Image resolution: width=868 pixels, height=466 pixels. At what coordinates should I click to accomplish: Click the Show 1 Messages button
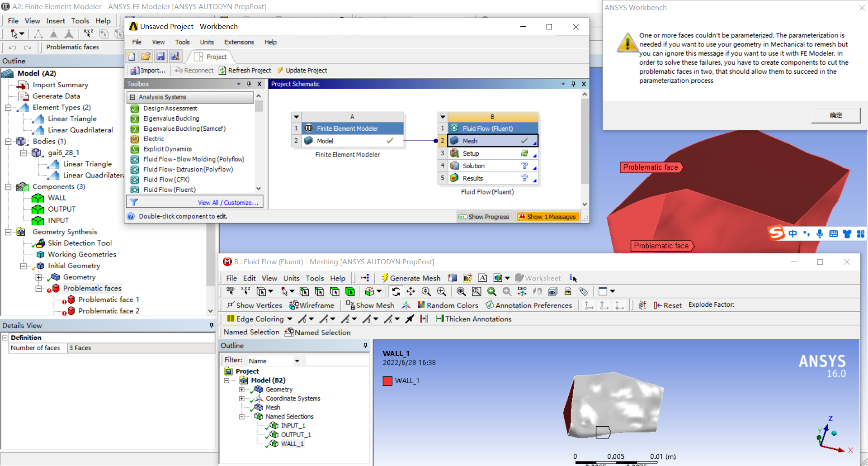[547, 217]
